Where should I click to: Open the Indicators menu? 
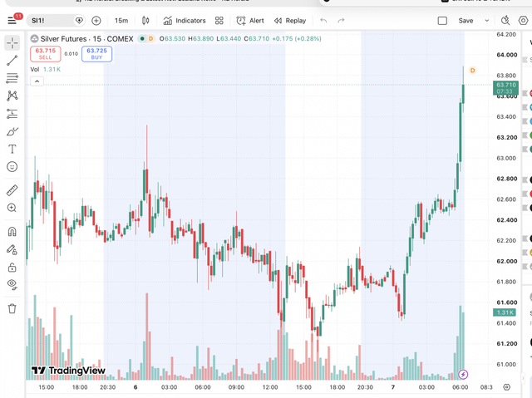185,21
